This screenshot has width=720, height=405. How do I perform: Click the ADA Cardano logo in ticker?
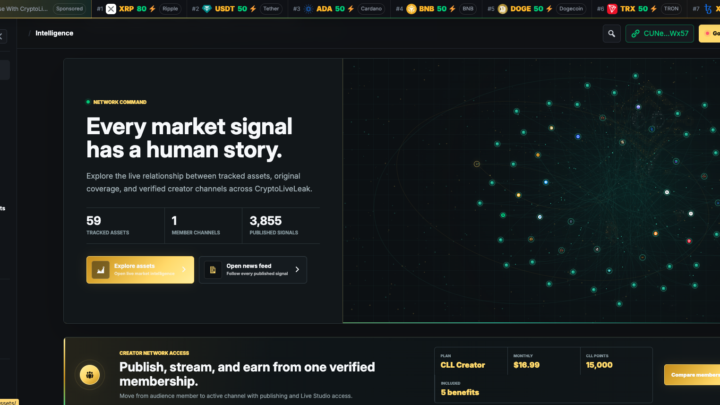coord(309,9)
